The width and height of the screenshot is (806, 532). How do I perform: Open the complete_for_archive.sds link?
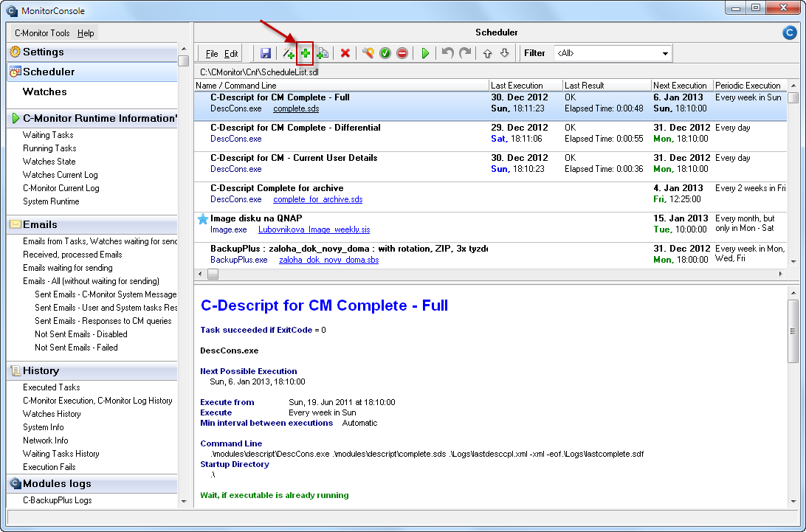point(317,199)
